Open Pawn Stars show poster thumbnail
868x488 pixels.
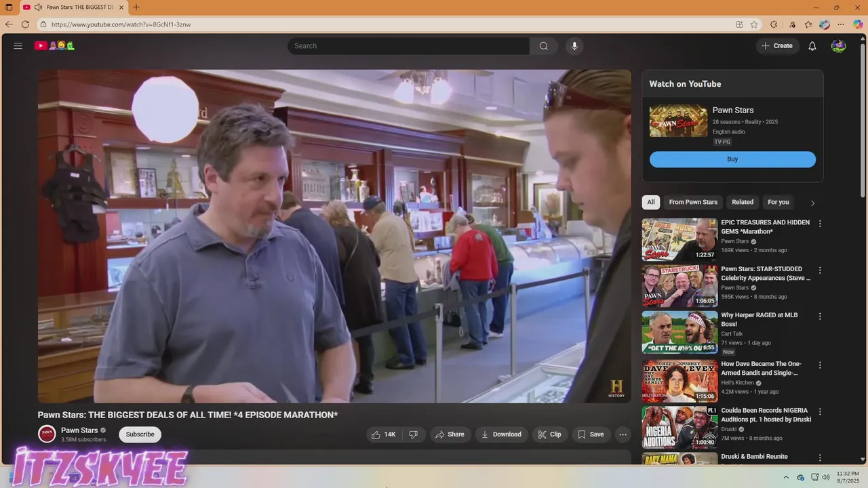(678, 121)
